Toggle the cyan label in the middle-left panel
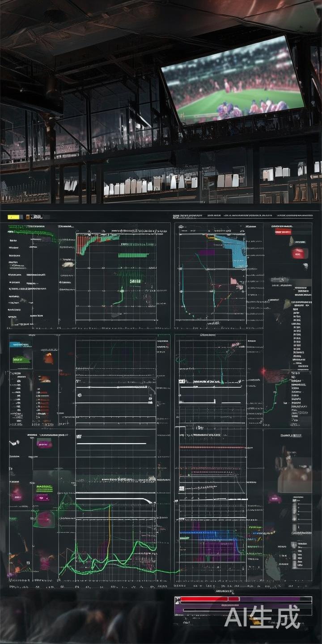 [x=20, y=344]
